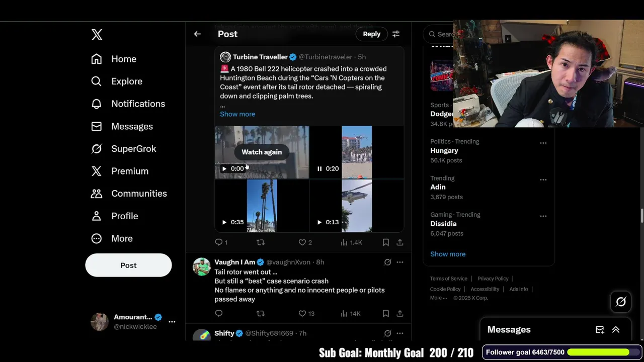This screenshot has height=362, width=644.
Task: Share the Turbine Traveller post
Action: point(400,242)
